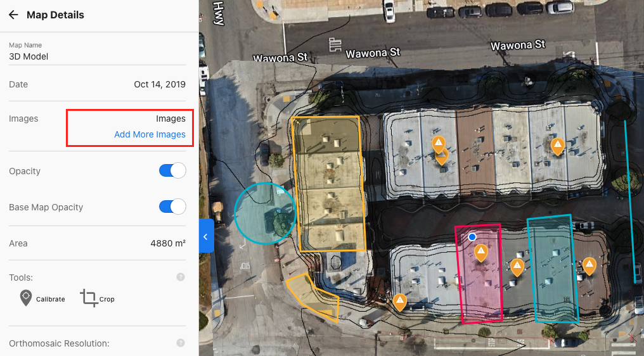
Task: Click the Images label text
Action: click(23, 118)
